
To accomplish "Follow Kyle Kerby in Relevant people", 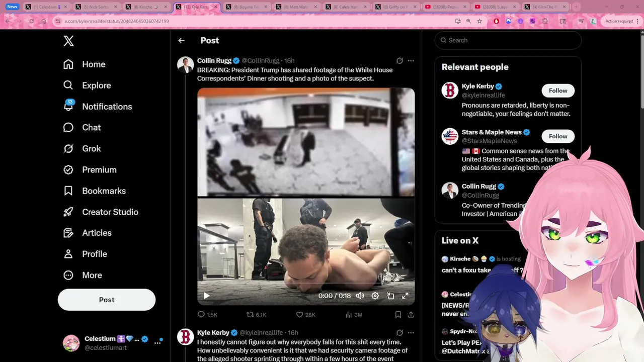I will point(558,90).
